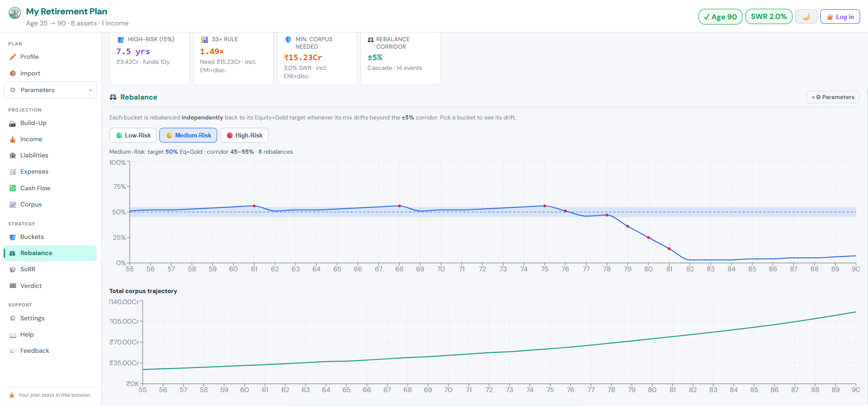Toggle dark mode with the moon button
The image size is (868, 406).
point(806,17)
